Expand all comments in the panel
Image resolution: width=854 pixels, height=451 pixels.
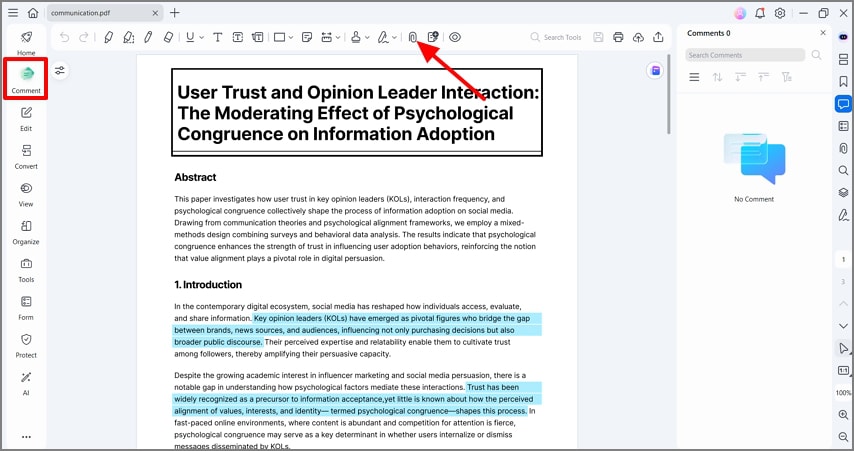pyautogui.click(x=740, y=77)
